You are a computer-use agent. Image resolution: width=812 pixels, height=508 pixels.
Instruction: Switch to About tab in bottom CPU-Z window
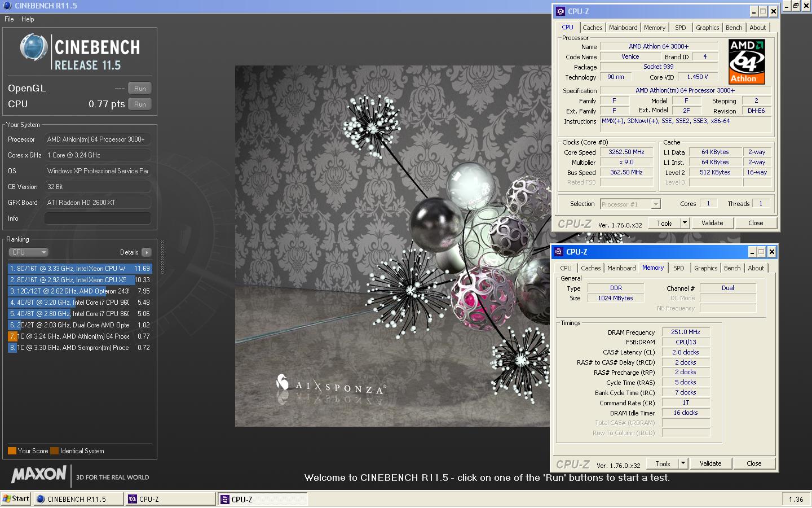coord(756,268)
